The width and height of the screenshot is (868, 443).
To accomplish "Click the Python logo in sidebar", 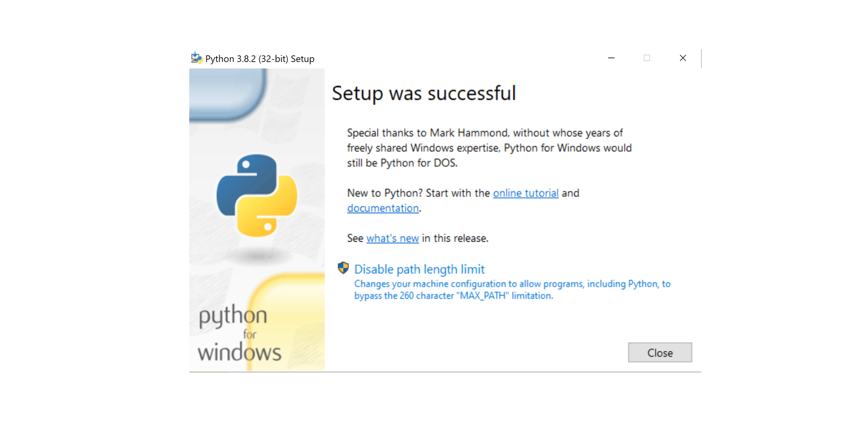I will pyautogui.click(x=257, y=196).
